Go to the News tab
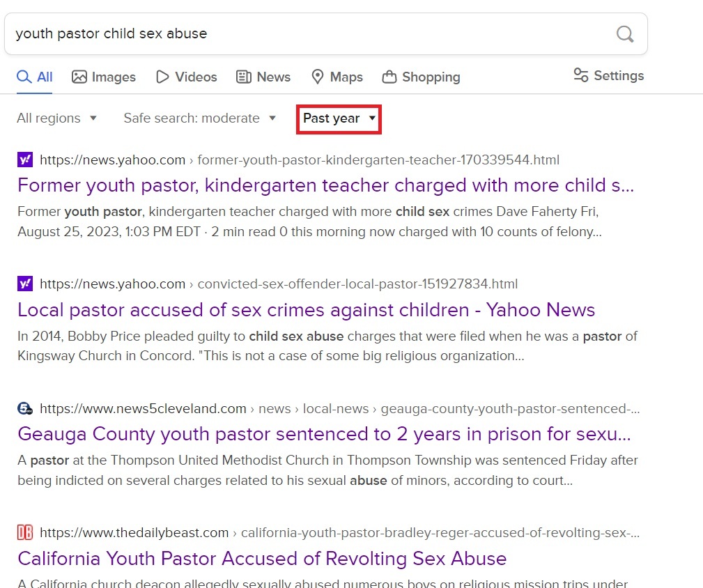The height and width of the screenshot is (588, 703). (263, 77)
